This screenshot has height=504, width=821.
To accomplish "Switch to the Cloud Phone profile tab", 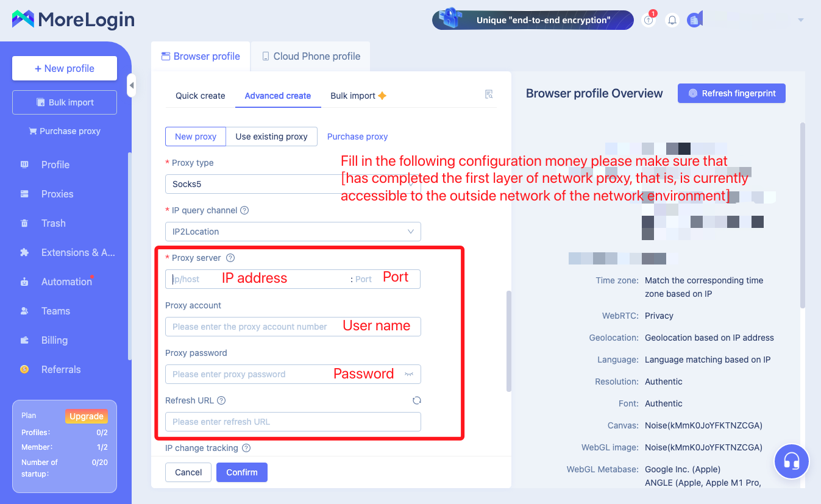I will coord(311,56).
